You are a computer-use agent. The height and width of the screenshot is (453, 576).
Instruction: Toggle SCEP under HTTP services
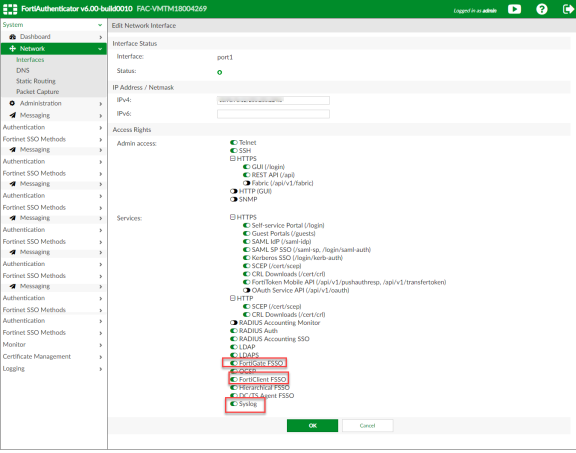(246, 306)
